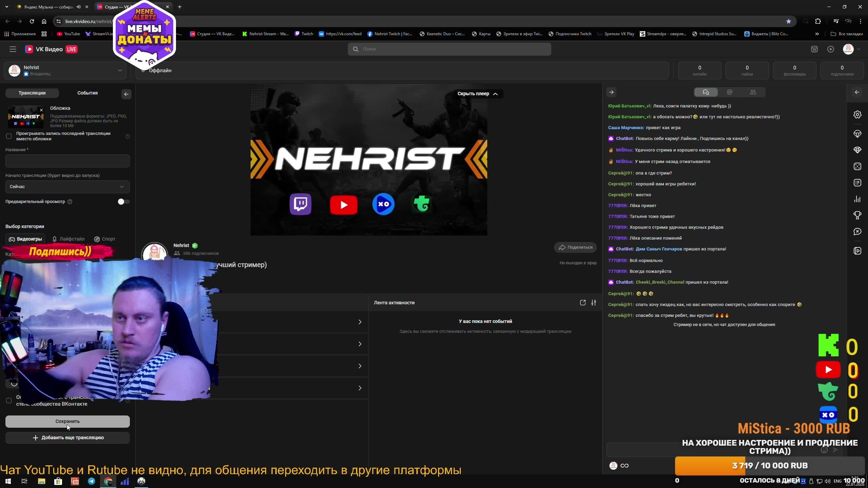Open chat settings gear icon
868x488 pixels.
857,115
